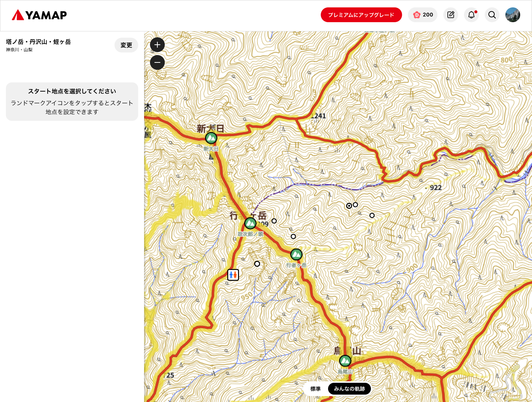Viewport: 532px width, 402px height.
Task: Open the search magnifier icon
Action: (x=492, y=15)
